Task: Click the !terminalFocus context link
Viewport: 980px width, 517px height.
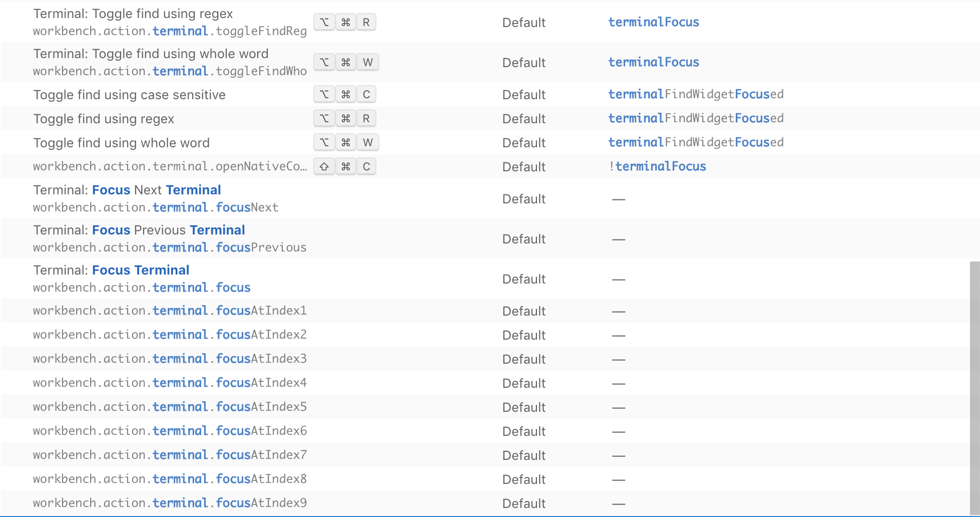Action: 661,166
